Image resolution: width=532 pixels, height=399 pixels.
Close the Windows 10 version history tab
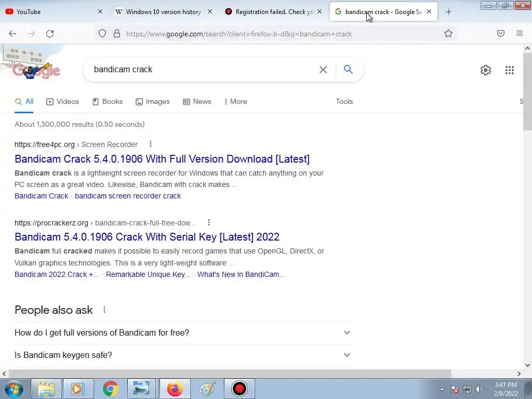click(x=210, y=11)
